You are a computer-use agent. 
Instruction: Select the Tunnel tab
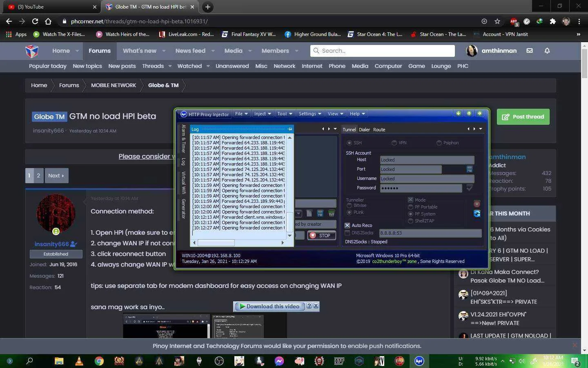tap(349, 130)
